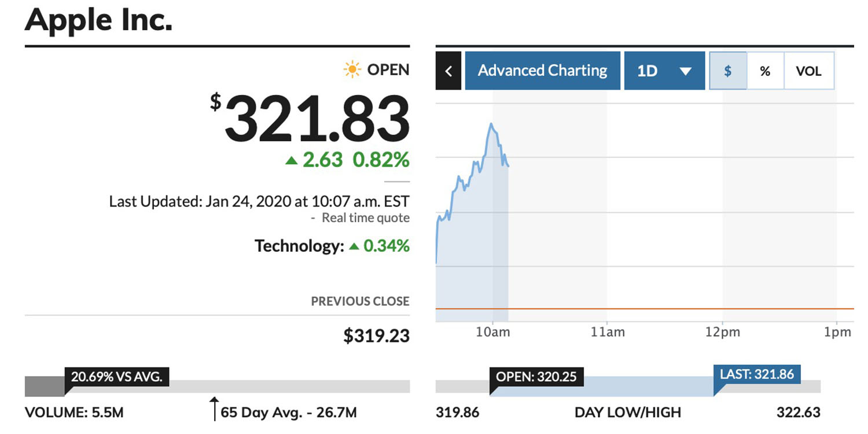This screenshot has width=868, height=434.
Task: Open the 1D time range dropdown
Action: click(x=664, y=71)
